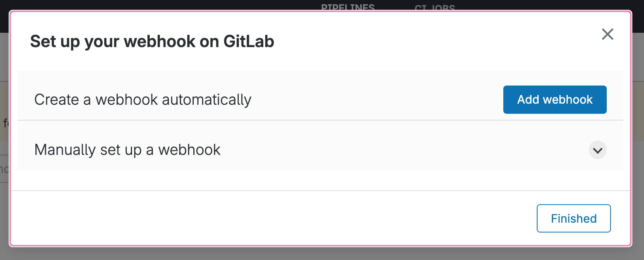Click the Set up your webhook on GitLab heading
Screen dimensions: 644x260
(x=152, y=41)
